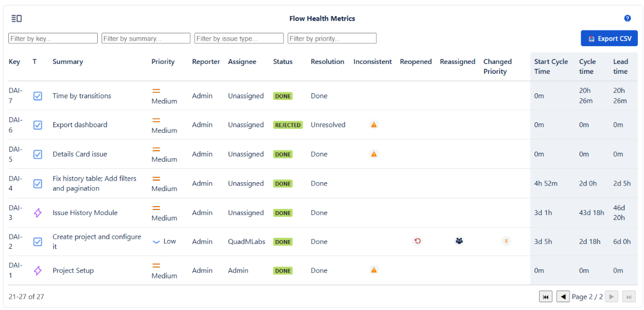This screenshot has width=644, height=310.
Task: Focus the Filter by key input
Action: [x=53, y=38]
